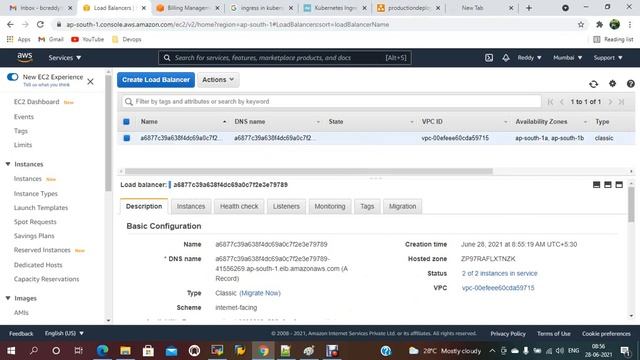Open EC2 Dashboard in sidebar
This screenshot has width=640, height=360.
(x=37, y=102)
